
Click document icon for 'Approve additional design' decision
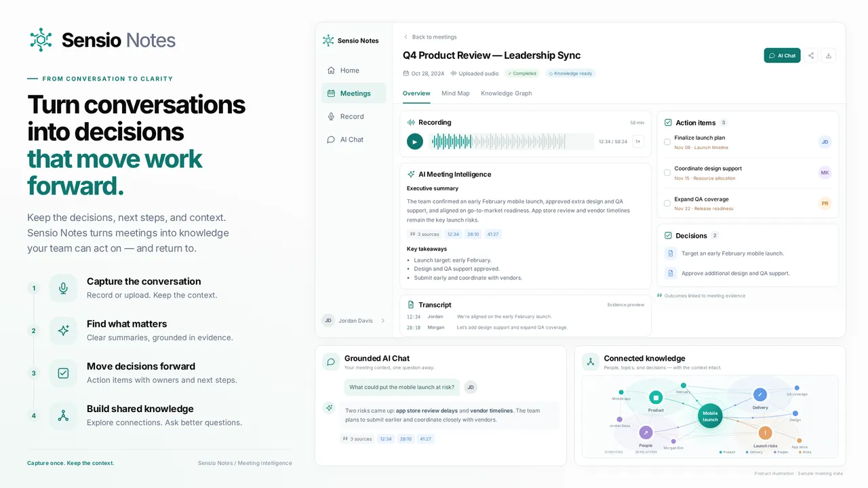[x=671, y=273]
